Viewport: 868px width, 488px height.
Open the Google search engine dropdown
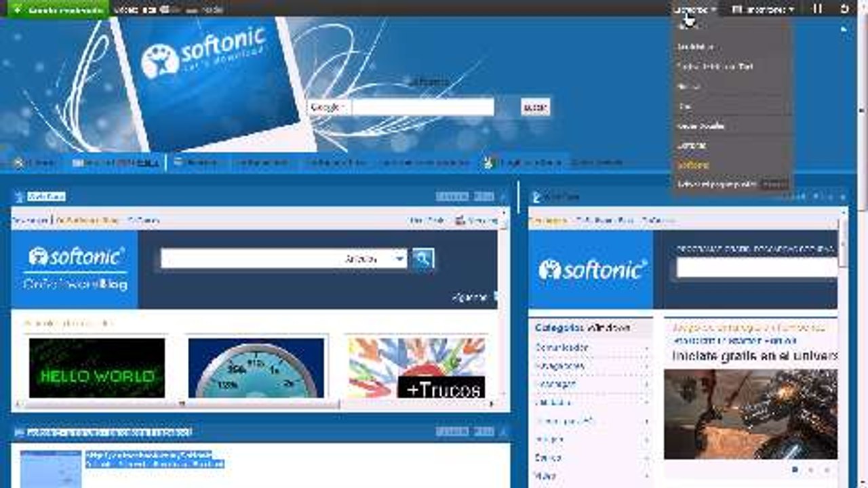click(329, 107)
